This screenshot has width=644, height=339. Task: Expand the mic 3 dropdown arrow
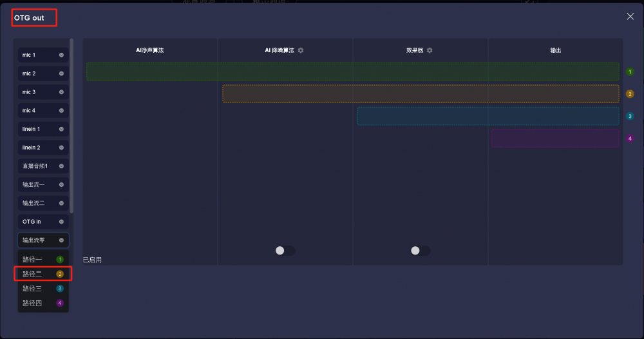pyautogui.click(x=61, y=92)
